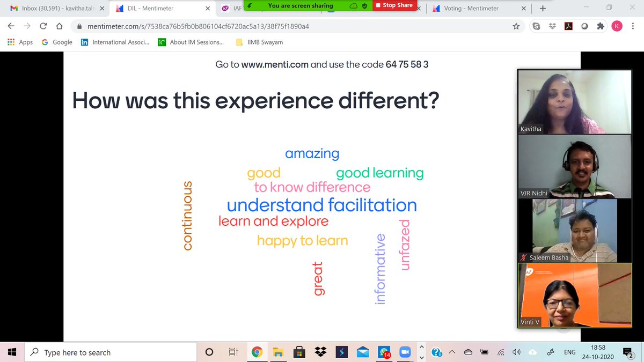Open Cortana from the taskbar

(x=209, y=352)
